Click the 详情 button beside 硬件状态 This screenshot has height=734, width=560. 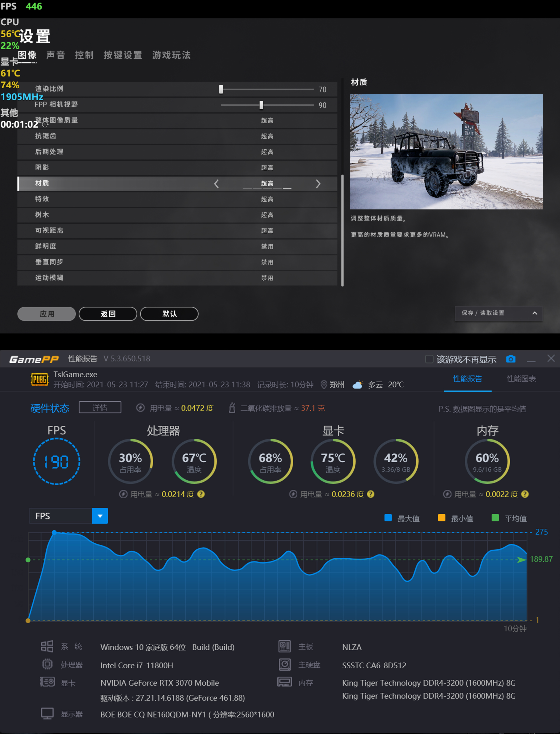[x=100, y=407]
